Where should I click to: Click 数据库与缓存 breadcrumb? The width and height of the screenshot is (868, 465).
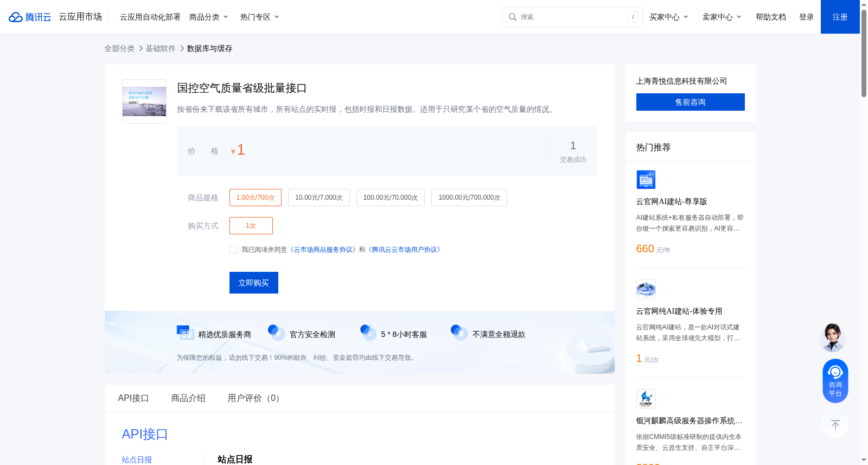tap(210, 48)
